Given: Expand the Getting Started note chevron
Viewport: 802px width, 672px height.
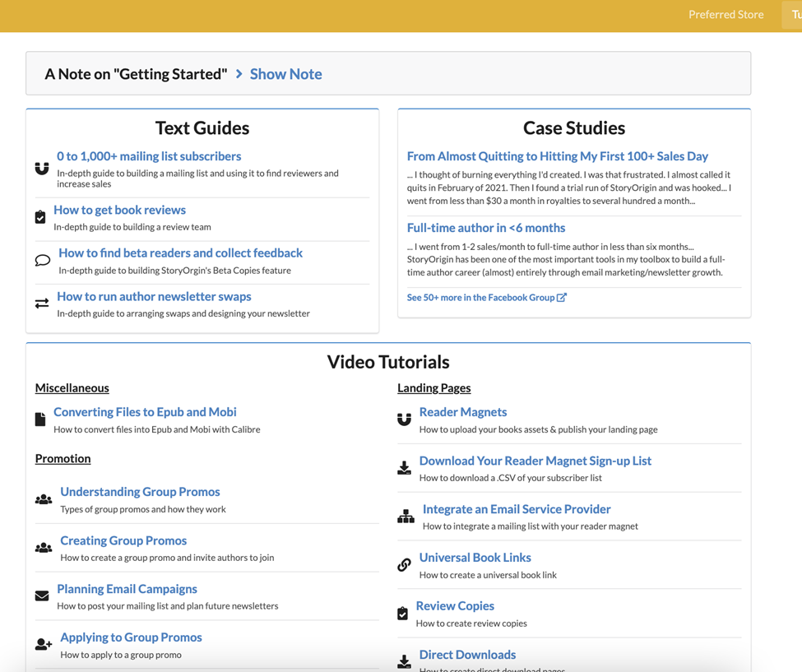Looking at the screenshot, I should click(239, 74).
